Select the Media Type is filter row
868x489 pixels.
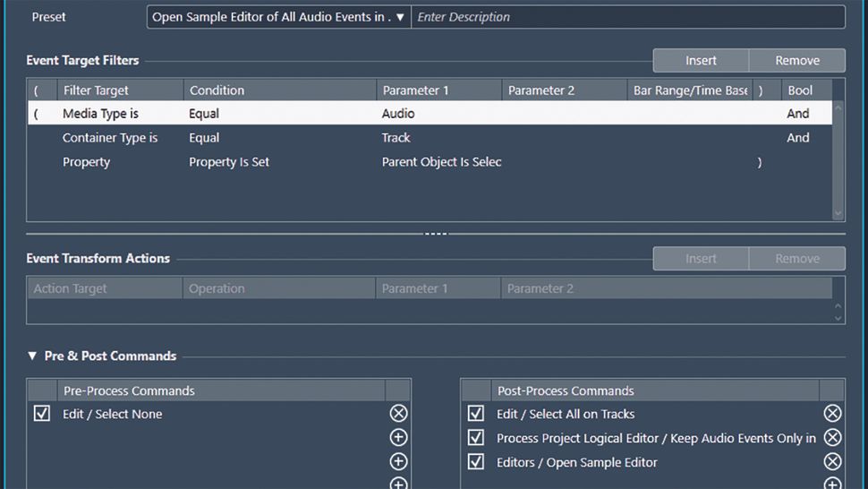coord(430,113)
